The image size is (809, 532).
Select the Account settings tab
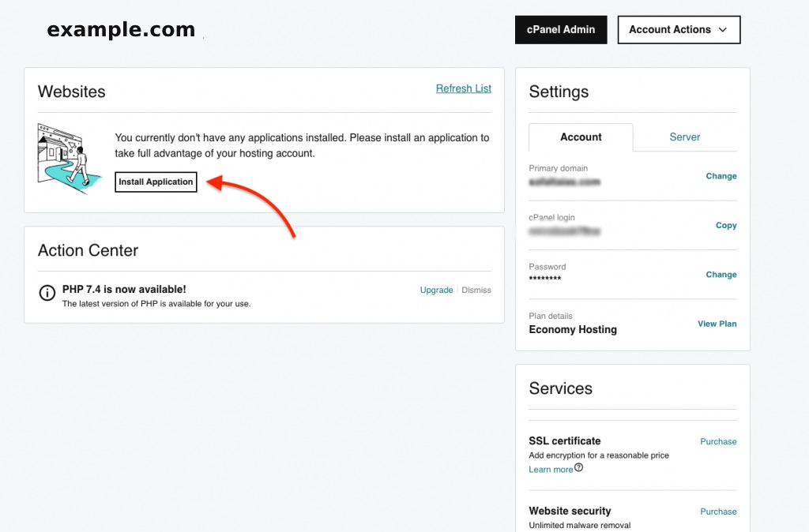click(581, 137)
